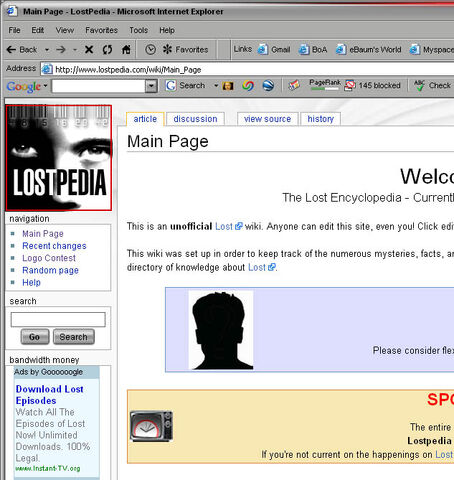Image resolution: width=454 pixels, height=480 pixels.
Task: Click the Google Earth globe icon
Action: (268, 86)
